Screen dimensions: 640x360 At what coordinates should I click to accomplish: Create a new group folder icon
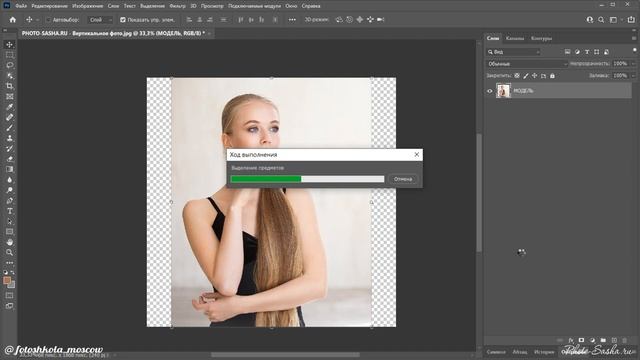point(603,340)
